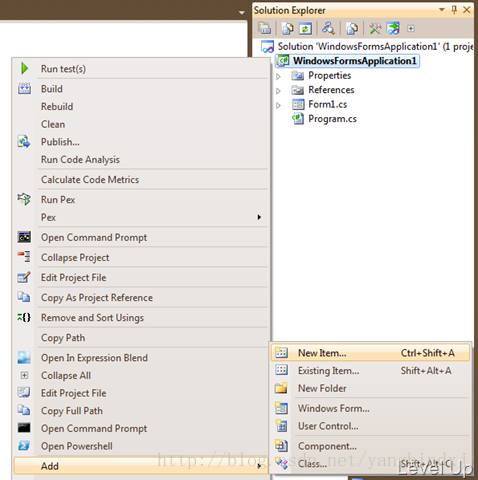Click the Remove and Sort Usings icon

[x=24, y=317]
